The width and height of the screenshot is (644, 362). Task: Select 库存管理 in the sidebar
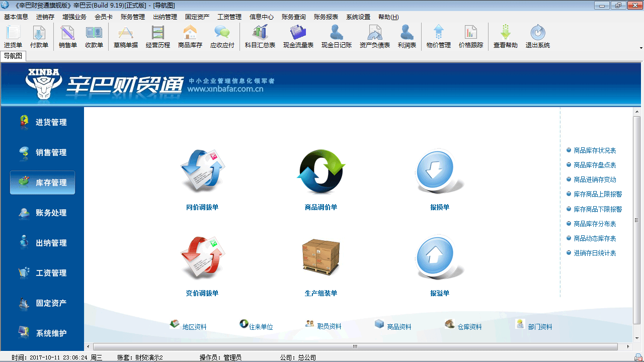click(x=43, y=183)
